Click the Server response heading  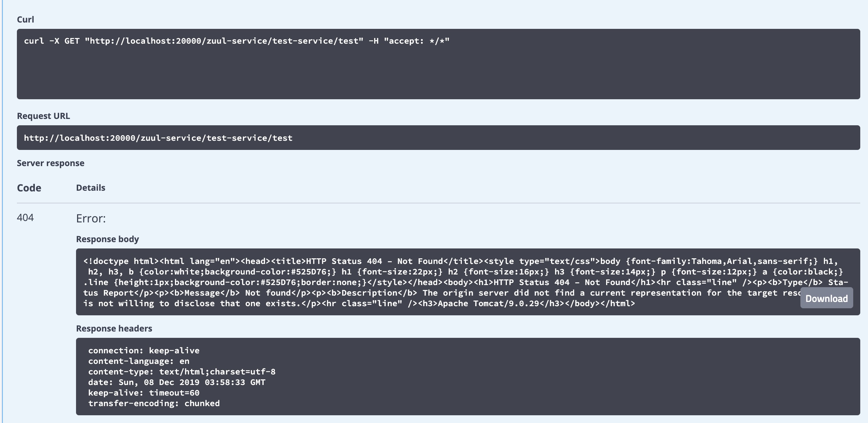[x=50, y=163]
